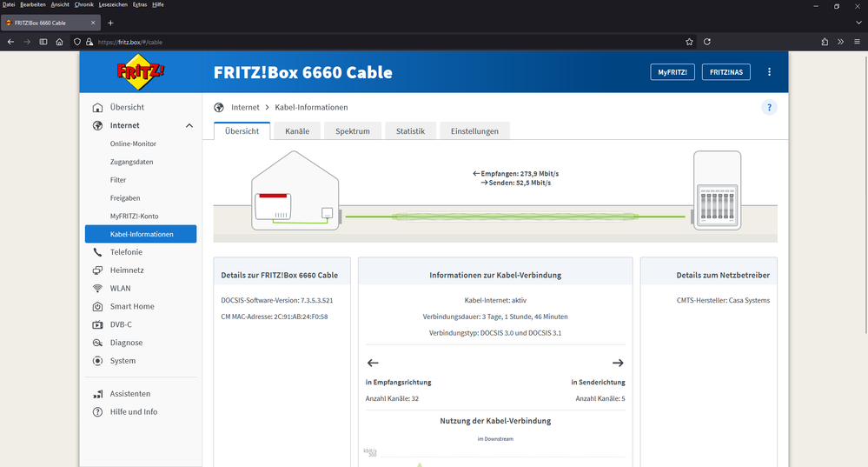Viewport: 868px width, 467px height.
Task: Click the in Senderichtung right arrow
Action: [x=618, y=363]
